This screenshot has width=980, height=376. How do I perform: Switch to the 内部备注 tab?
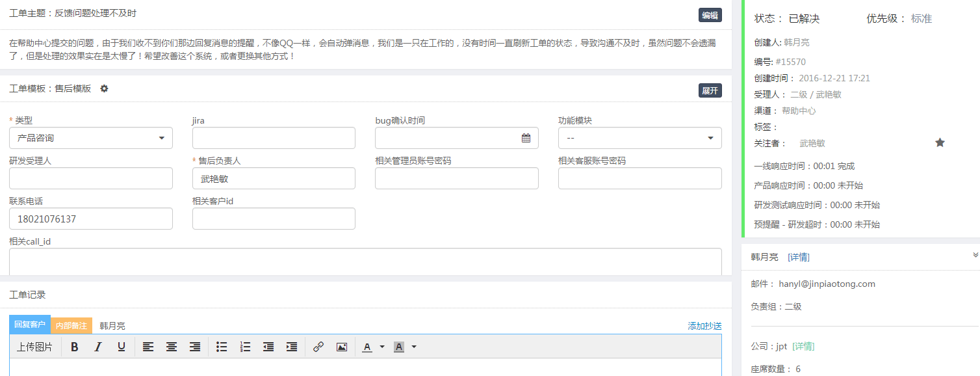[x=71, y=325]
